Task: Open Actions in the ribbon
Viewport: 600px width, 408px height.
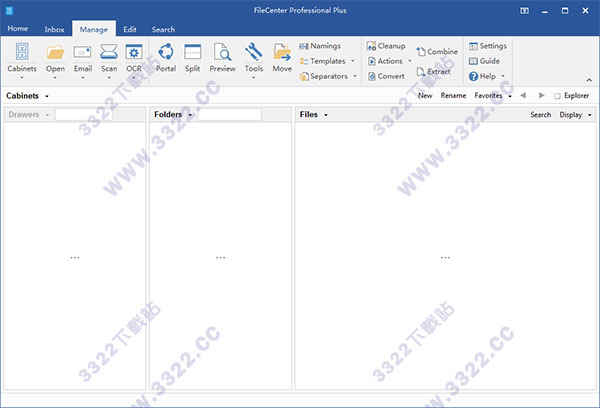Action: [x=385, y=61]
